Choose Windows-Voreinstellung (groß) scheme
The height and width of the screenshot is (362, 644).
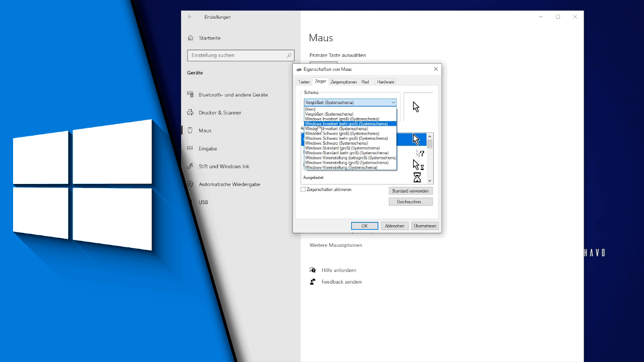pyautogui.click(x=350, y=163)
